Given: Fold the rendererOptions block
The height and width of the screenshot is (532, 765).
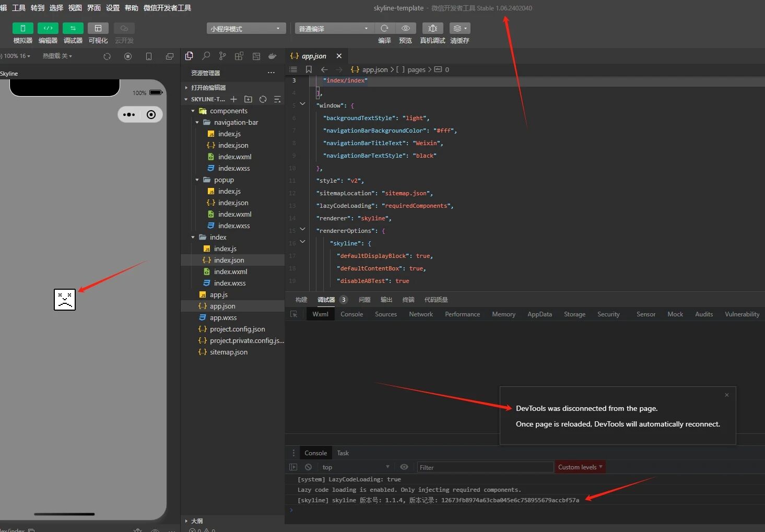Looking at the screenshot, I should pos(302,230).
